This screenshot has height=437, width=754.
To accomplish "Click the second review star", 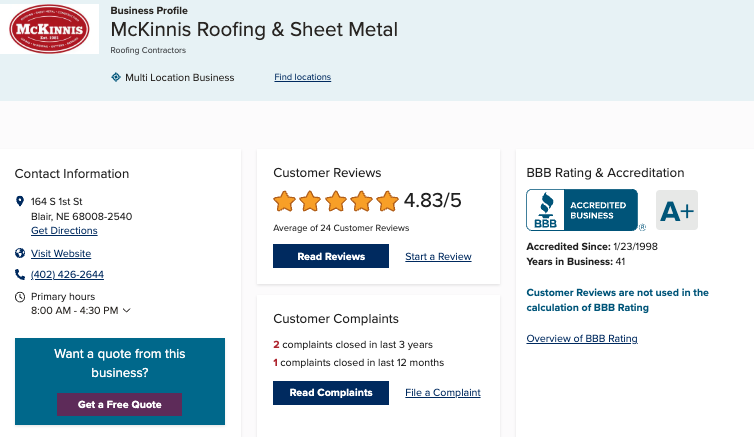I will pos(310,201).
